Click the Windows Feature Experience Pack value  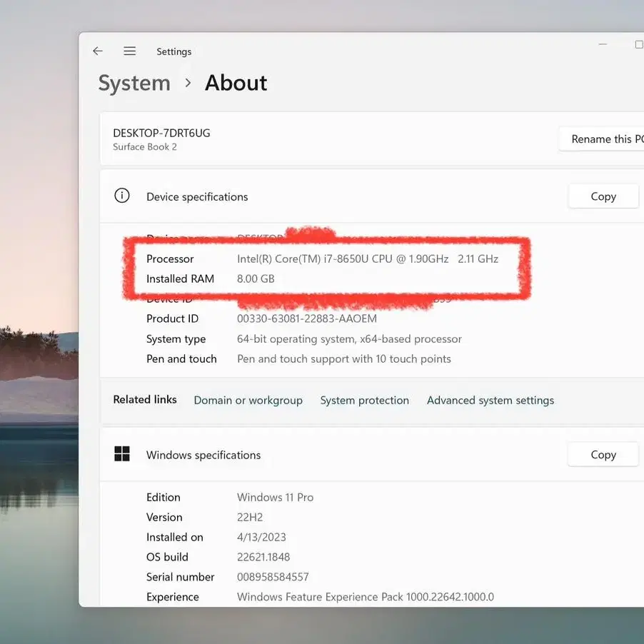pos(365,597)
